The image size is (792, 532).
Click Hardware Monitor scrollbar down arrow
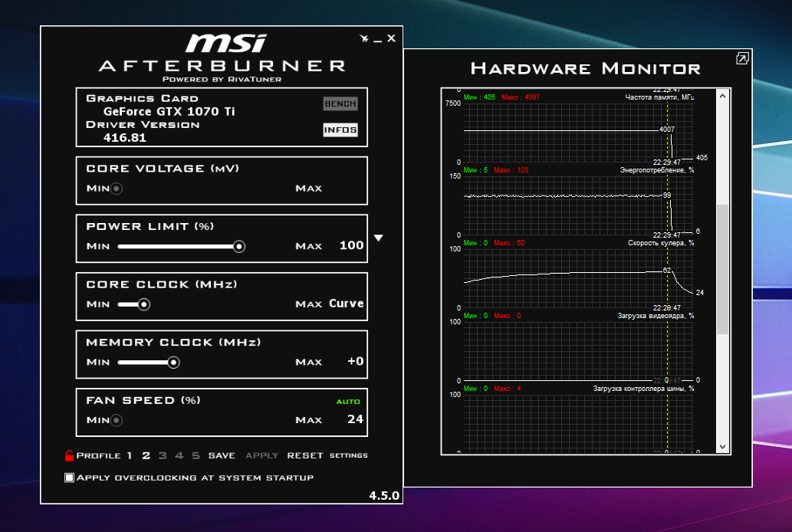click(x=723, y=447)
